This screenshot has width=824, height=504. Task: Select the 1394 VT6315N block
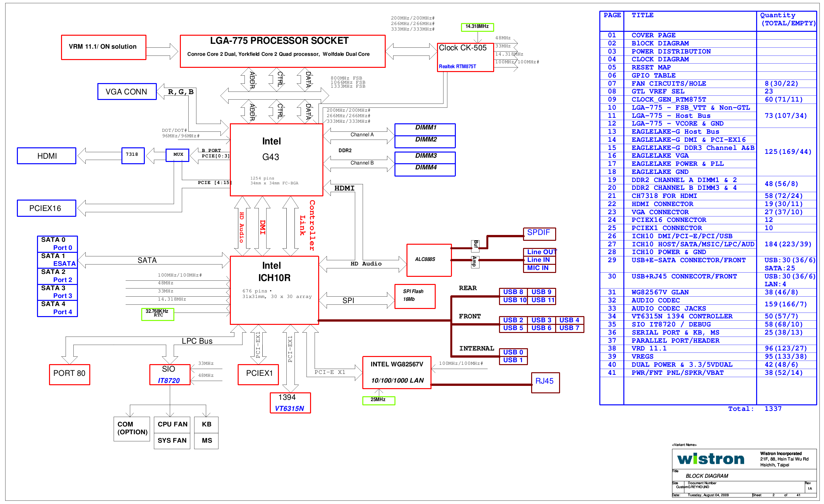point(290,403)
